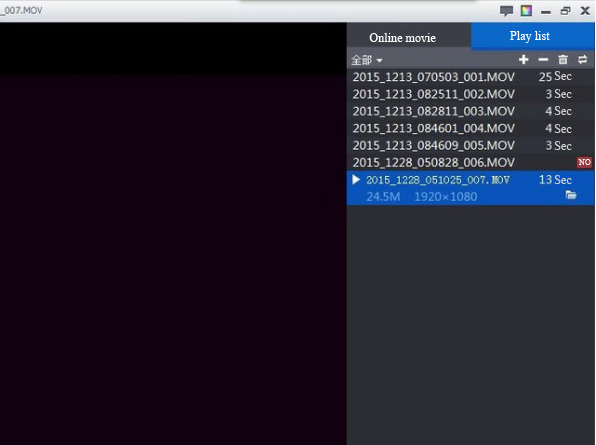Select 2015_1213_084601_004.MOV in playlist
This screenshot has height=445, width=596.
click(471, 128)
